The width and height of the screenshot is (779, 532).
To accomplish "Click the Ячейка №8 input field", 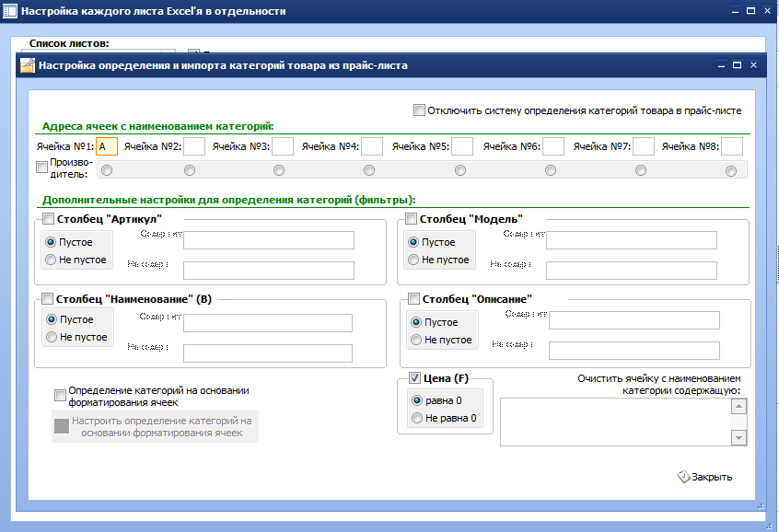I will pos(732,146).
